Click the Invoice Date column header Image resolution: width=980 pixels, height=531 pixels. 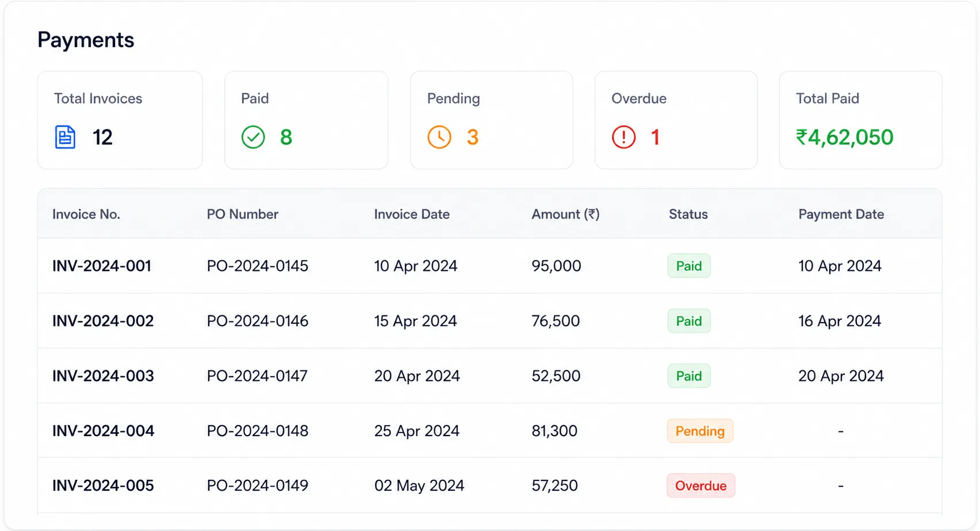click(412, 214)
